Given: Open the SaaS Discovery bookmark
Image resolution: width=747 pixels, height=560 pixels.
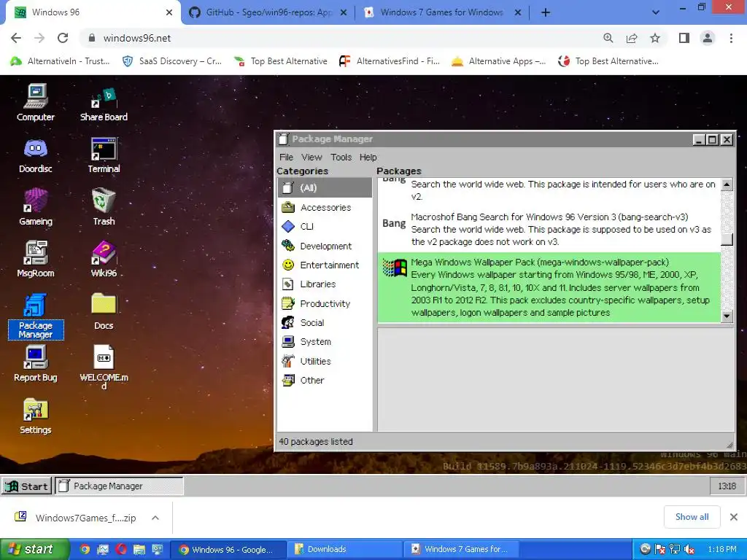Looking at the screenshot, I should coord(172,61).
